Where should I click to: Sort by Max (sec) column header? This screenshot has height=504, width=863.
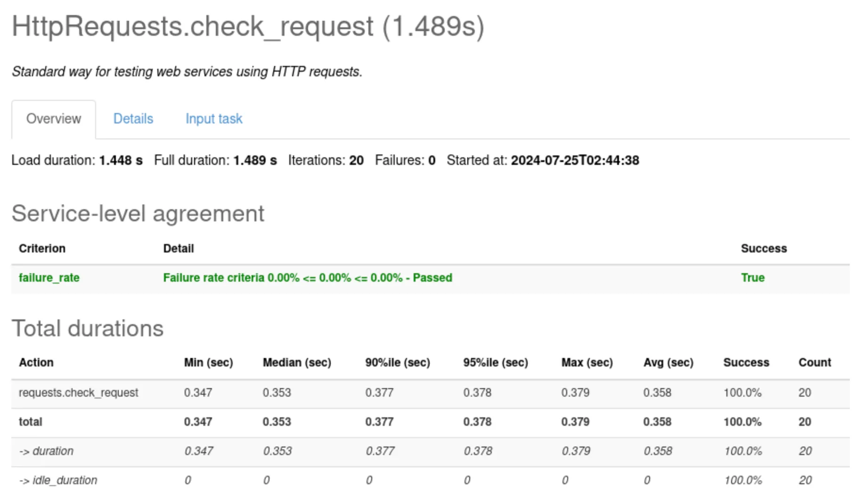[x=586, y=362]
